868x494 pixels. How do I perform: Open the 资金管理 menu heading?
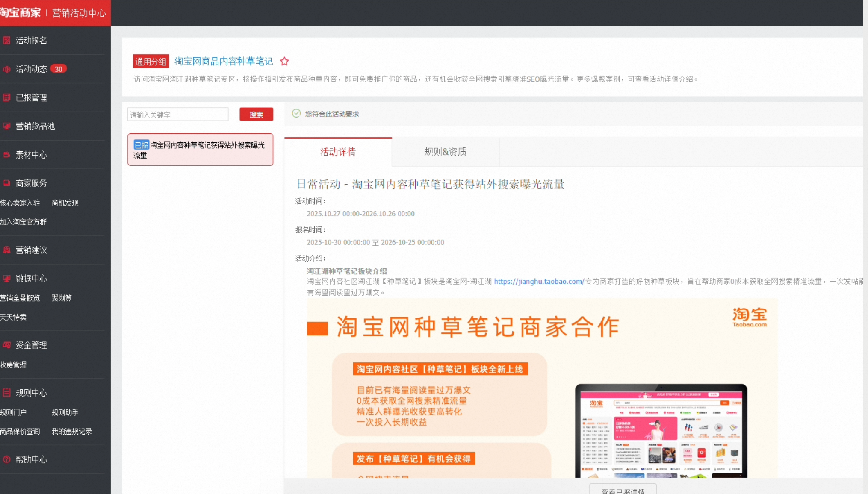point(31,345)
